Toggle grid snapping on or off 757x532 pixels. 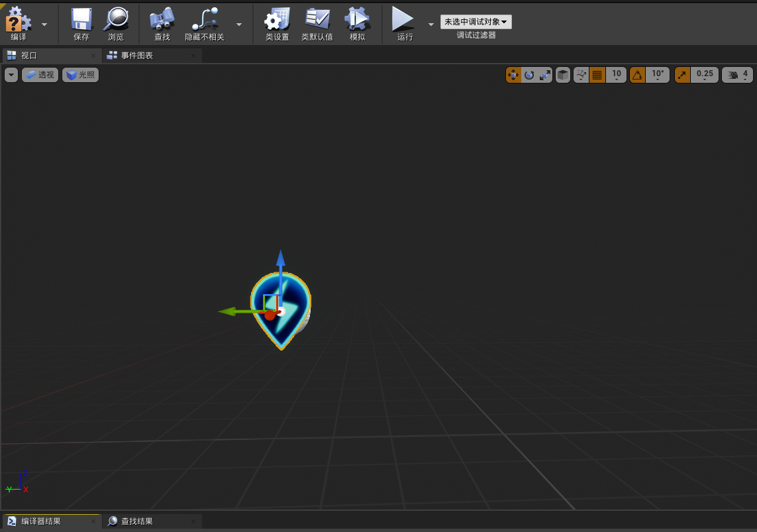pos(595,75)
